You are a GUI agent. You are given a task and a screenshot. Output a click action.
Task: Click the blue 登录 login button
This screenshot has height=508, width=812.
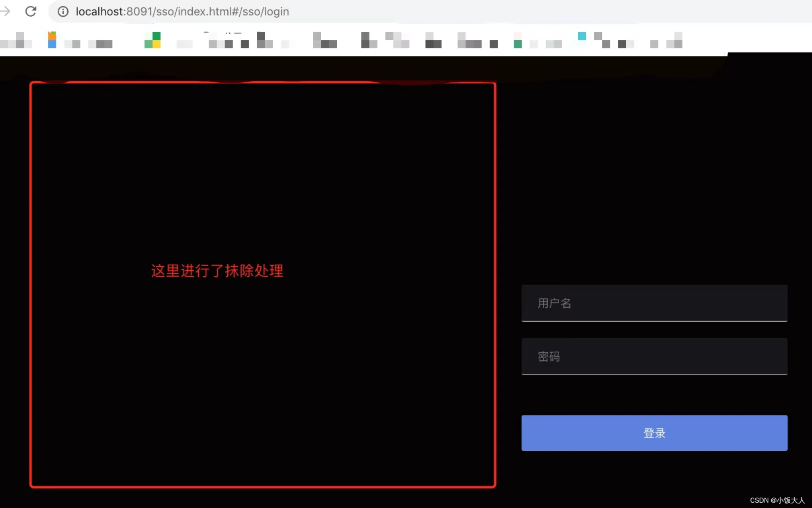pos(654,433)
